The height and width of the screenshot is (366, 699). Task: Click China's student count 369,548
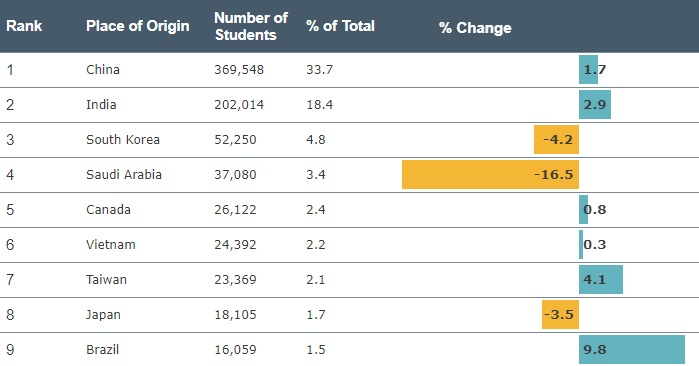(239, 70)
